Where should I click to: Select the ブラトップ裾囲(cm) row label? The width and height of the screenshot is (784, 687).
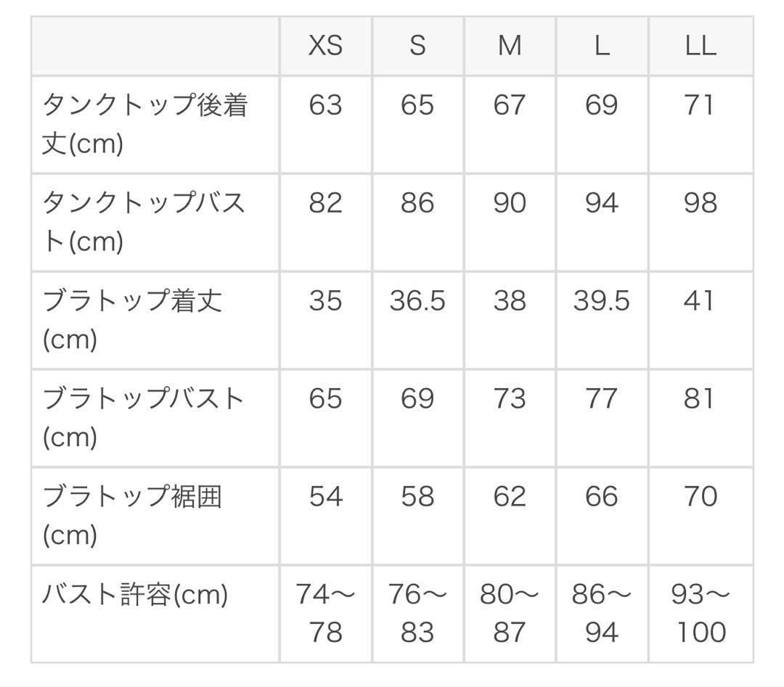click(133, 515)
